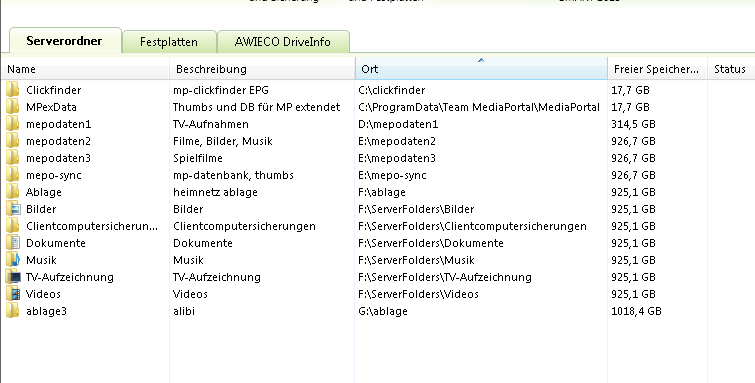
Task: Click description 'mp-datenbank, thumbs'
Action: tap(234, 175)
